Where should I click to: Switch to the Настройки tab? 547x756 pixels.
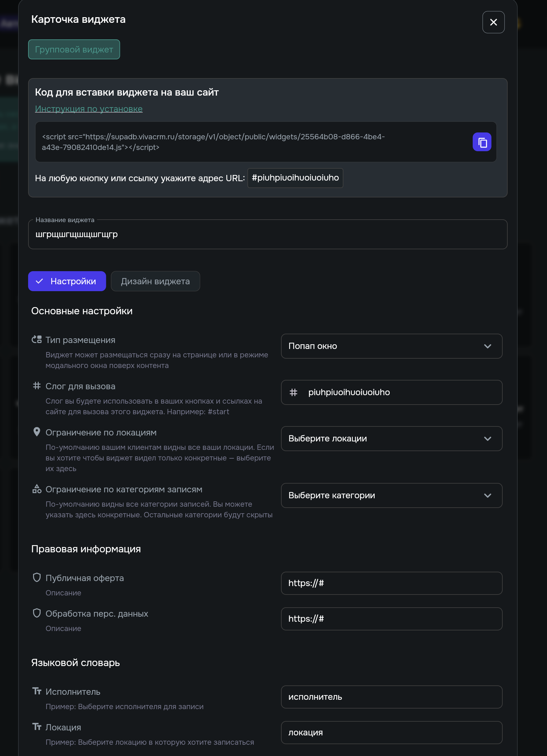coord(67,281)
